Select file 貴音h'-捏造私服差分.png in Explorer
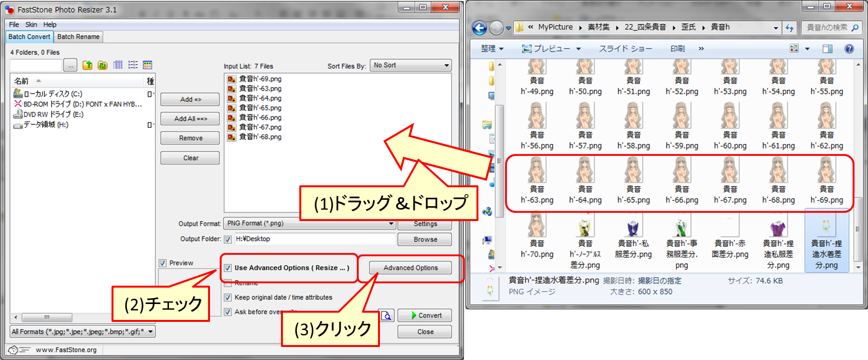Screen dimensions: 868x360 pos(778,241)
